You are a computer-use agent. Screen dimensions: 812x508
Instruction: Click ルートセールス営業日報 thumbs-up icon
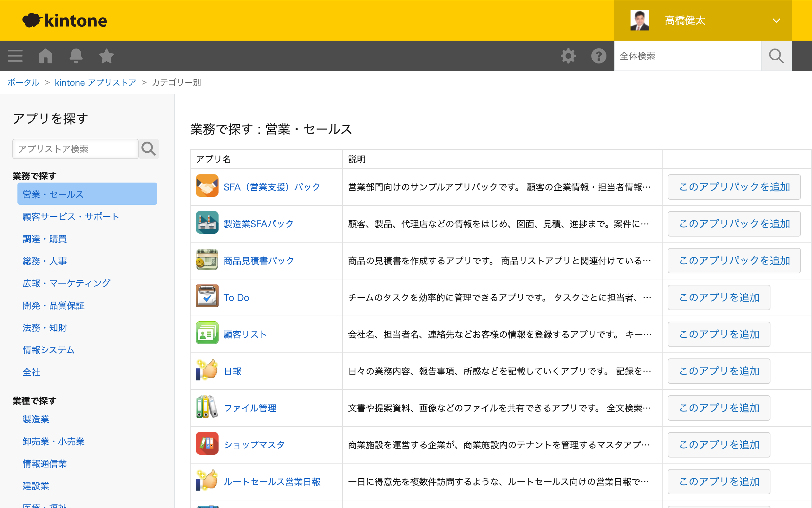(207, 480)
